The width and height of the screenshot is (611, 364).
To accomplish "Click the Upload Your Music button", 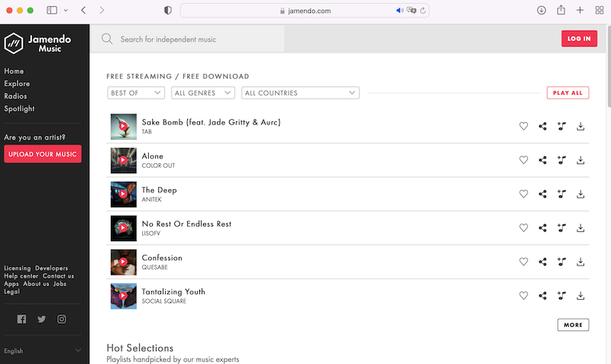I will [43, 154].
